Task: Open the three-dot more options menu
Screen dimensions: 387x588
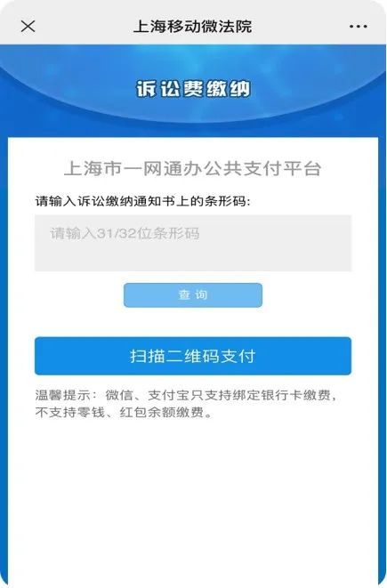Action: (x=359, y=27)
